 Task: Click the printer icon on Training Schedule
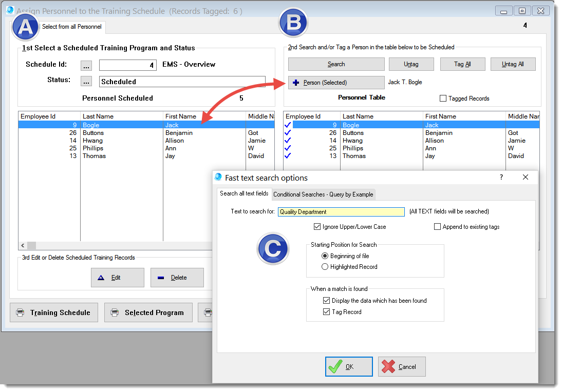(x=20, y=312)
